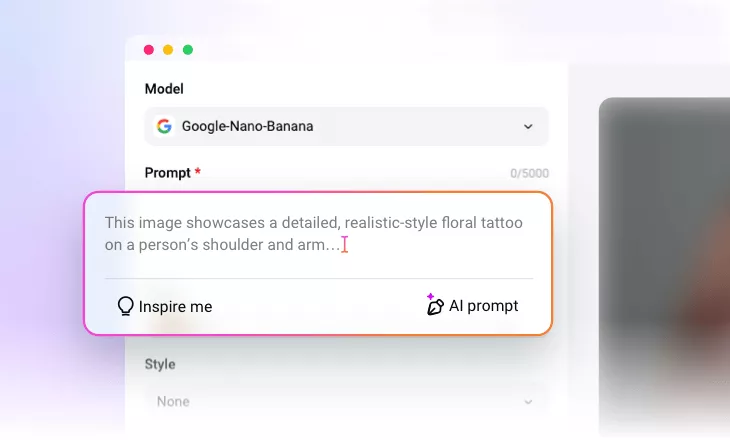Click the red close window dot
730x440 pixels.
pos(149,50)
